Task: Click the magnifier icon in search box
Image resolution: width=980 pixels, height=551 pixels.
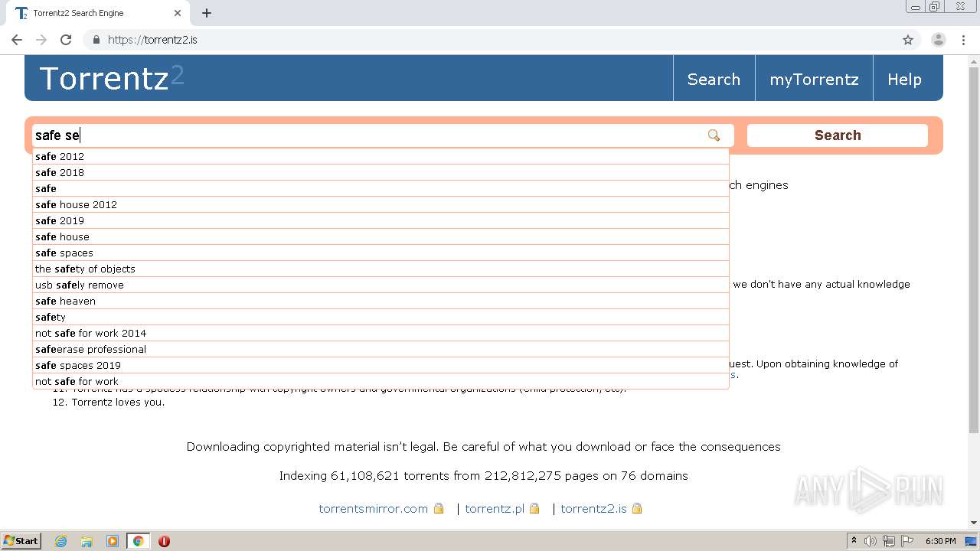Action: 714,135
